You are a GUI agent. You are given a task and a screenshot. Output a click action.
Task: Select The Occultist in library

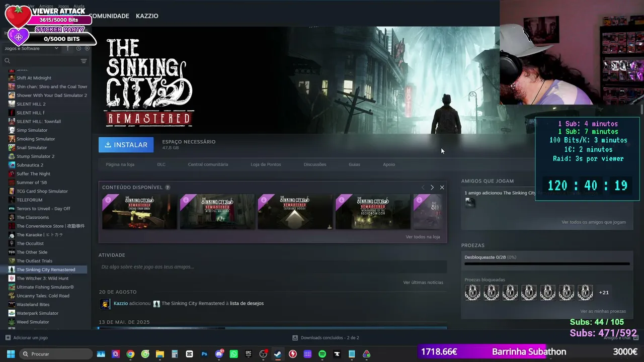point(30,243)
